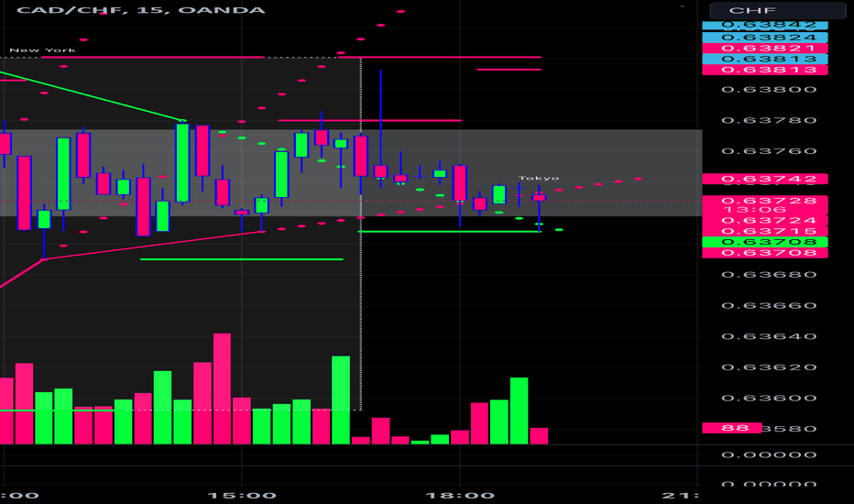Image resolution: width=854 pixels, height=504 pixels.
Task: Click the CAD/CHF, 15, OANDA chart title
Action: pyautogui.click(x=141, y=10)
